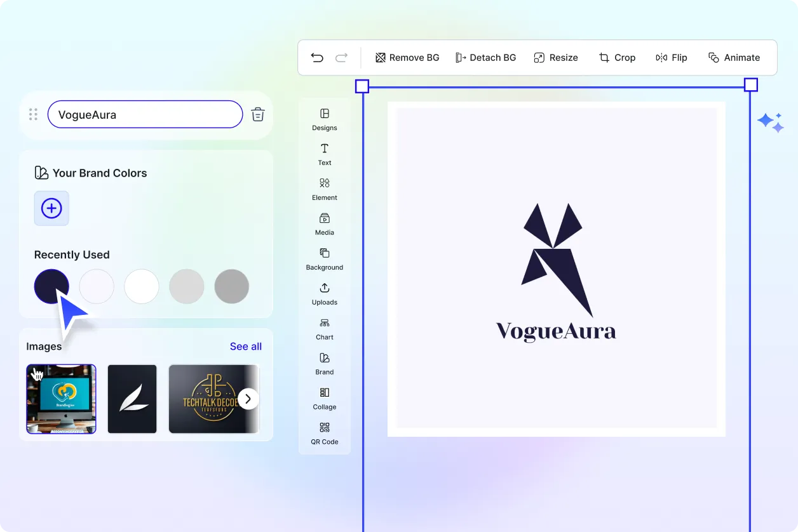
Task: Open the QR Code tool
Action: tap(325, 433)
